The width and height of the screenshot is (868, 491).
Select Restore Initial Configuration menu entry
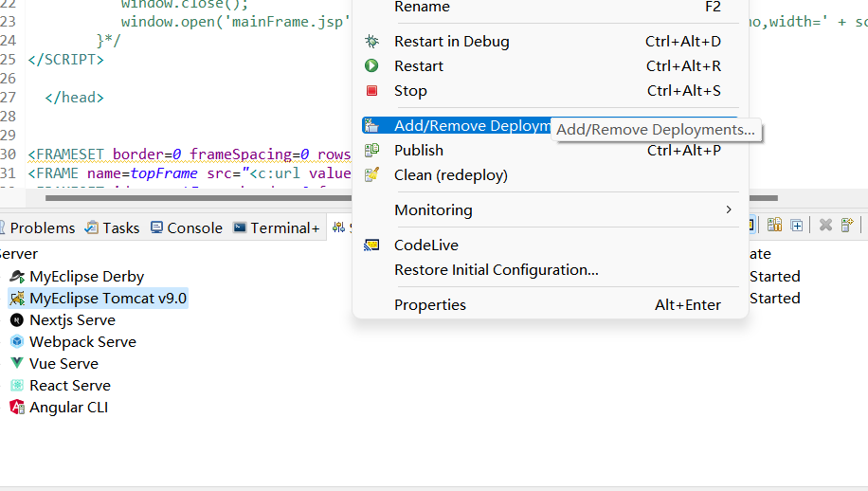(496, 270)
